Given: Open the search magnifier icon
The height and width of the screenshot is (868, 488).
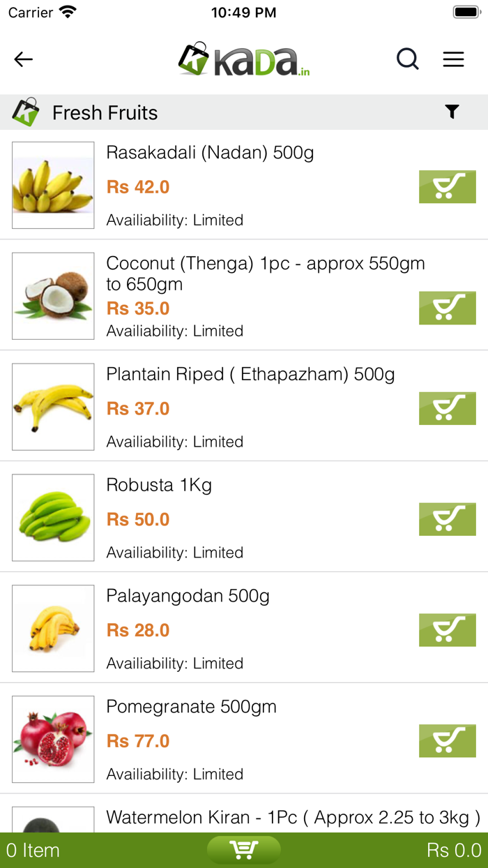Looking at the screenshot, I should pyautogui.click(x=408, y=59).
